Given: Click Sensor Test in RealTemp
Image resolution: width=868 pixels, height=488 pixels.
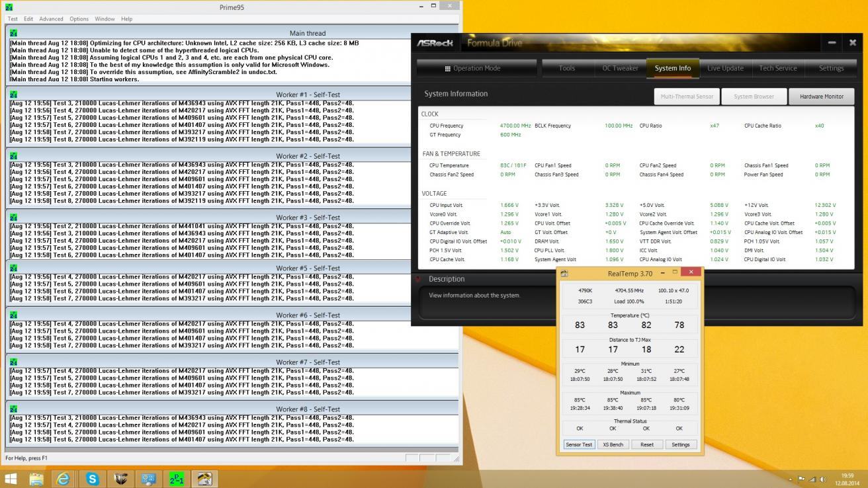Looking at the screenshot, I should tap(579, 444).
